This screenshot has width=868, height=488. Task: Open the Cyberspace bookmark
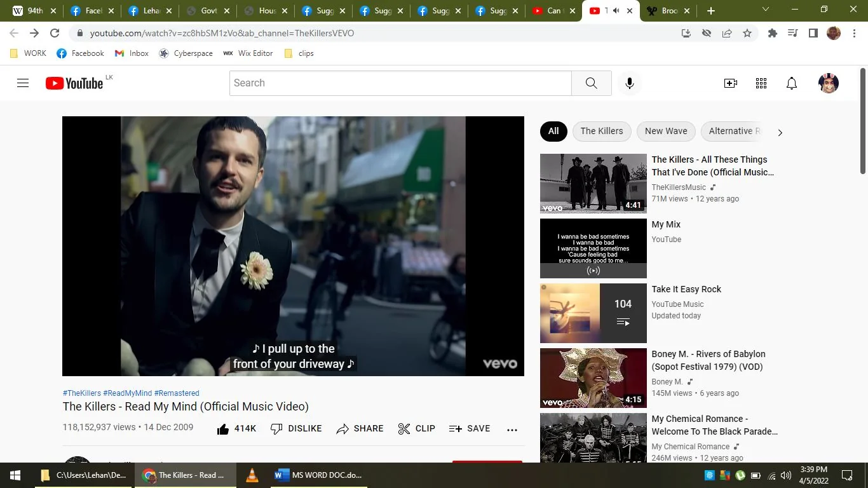coord(186,53)
